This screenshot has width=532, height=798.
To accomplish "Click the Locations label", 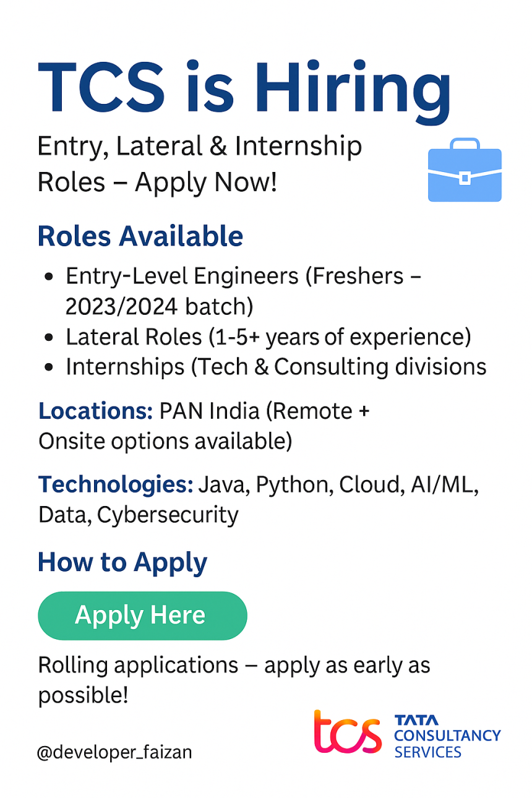I will point(96,411).
